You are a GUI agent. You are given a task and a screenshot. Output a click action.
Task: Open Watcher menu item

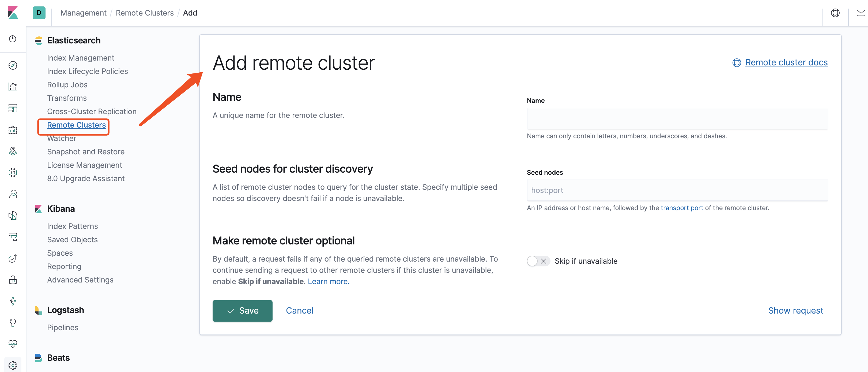62,138
